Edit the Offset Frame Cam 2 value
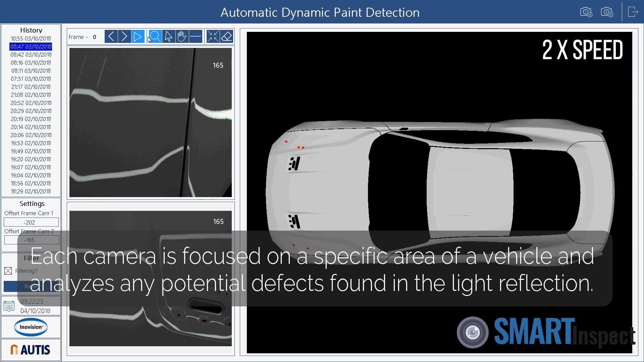 (x=31, y=240)
